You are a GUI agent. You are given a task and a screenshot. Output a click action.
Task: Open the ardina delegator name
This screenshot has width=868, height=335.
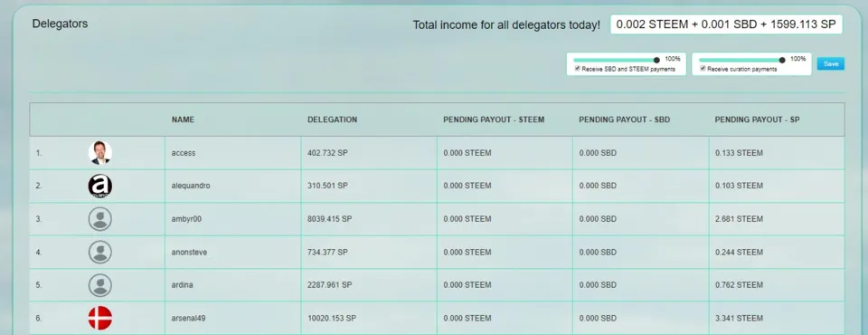click(x=182, y=285)
